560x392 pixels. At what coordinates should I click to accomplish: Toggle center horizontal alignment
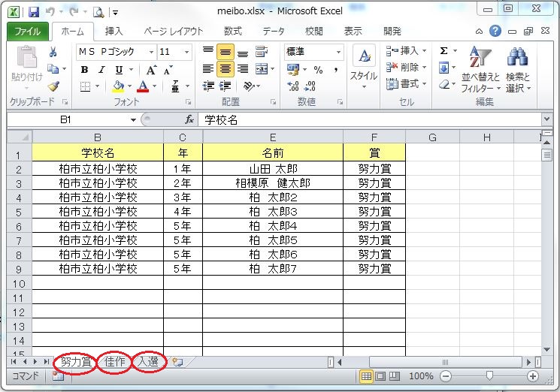225,69
